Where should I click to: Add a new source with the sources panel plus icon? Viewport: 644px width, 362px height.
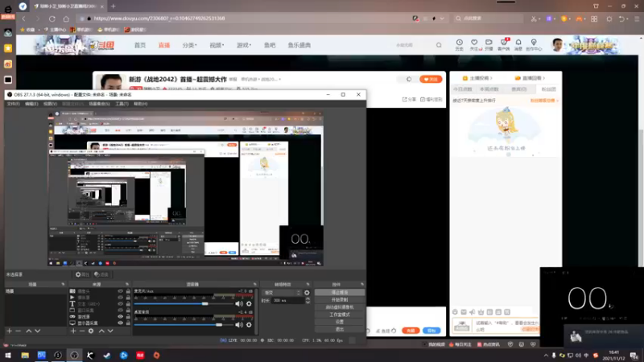pyautogui.click(x=73, y=331)
